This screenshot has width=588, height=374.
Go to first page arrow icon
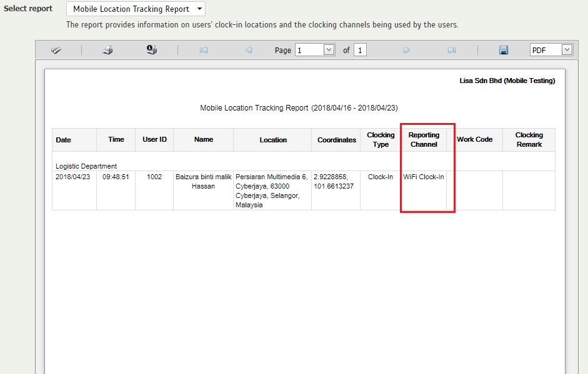pyautogui.click(x=204, y=50)
